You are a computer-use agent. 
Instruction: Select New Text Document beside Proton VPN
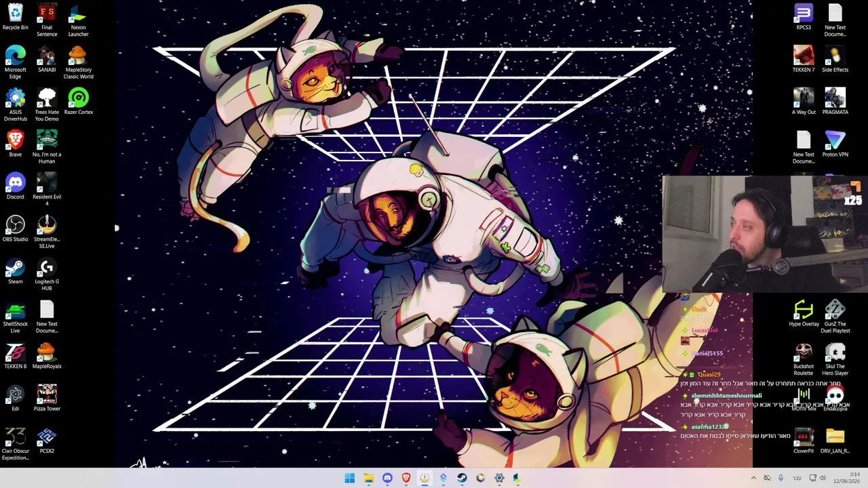click(x=804, y=148)
